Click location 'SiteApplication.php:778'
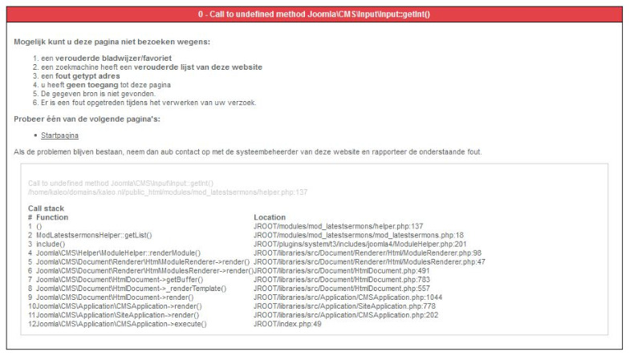This screenshot has height=364, width=642. (345, 306)
